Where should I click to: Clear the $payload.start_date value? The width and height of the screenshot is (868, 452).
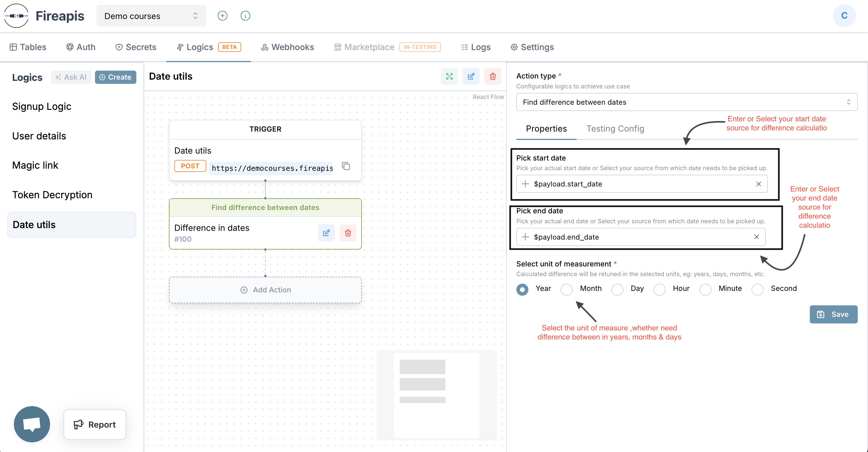pyautogui.click(x=758, y=184)
